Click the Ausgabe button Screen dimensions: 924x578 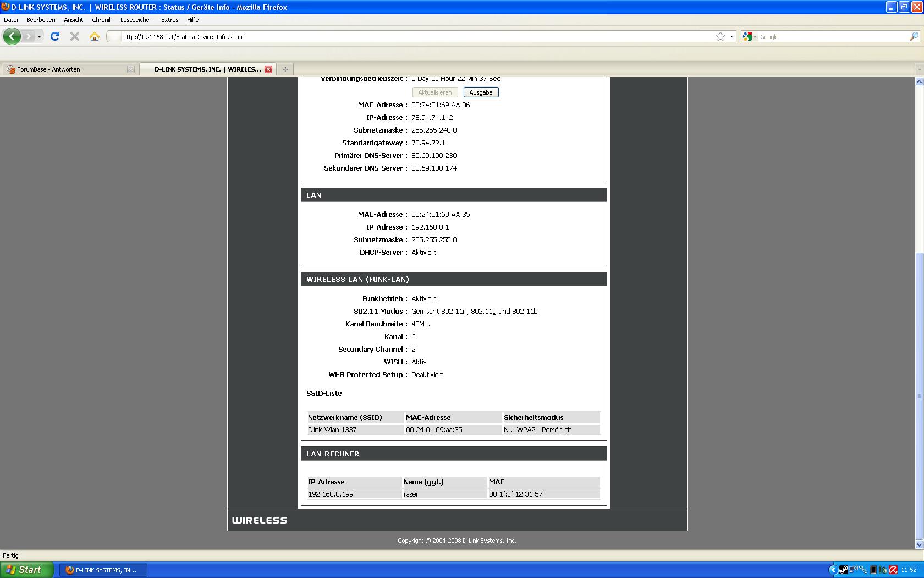481,92
